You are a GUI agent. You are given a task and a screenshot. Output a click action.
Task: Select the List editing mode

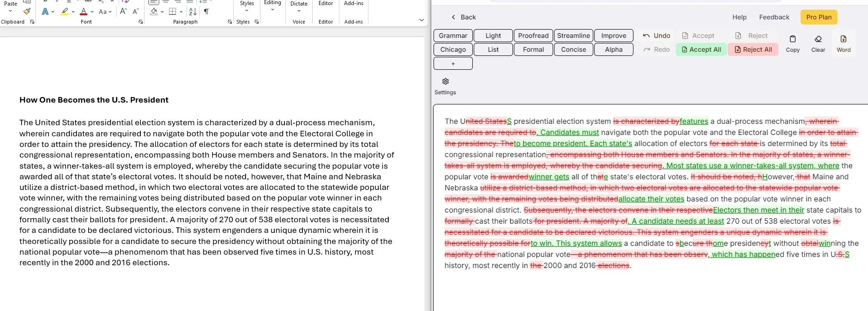pyautogui.click(x=493, y=49)
